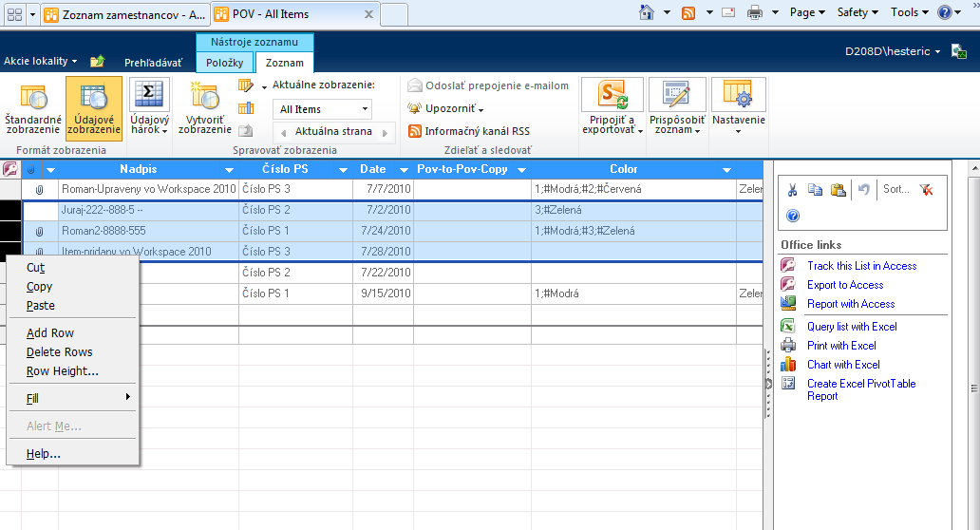Open the Tools browser menu
Screen dimensions: 980x530
pos(910,12)
